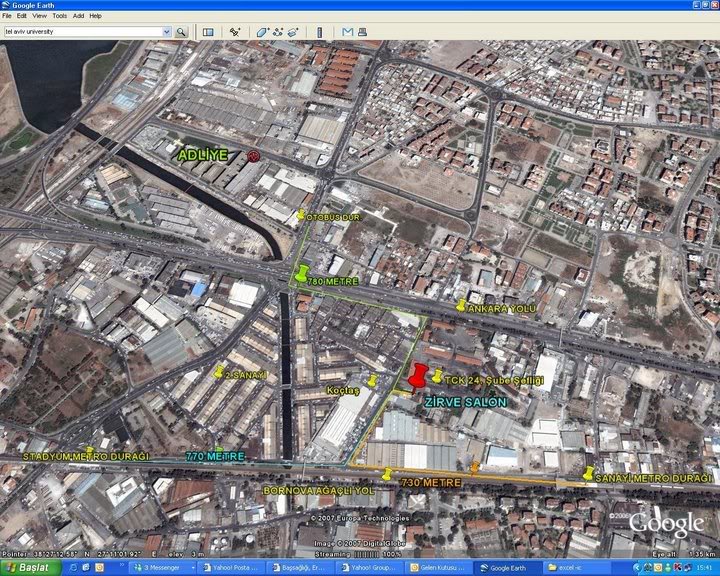
Task: Click the ADLİYE red target marker
Action: tap(253, 156)
